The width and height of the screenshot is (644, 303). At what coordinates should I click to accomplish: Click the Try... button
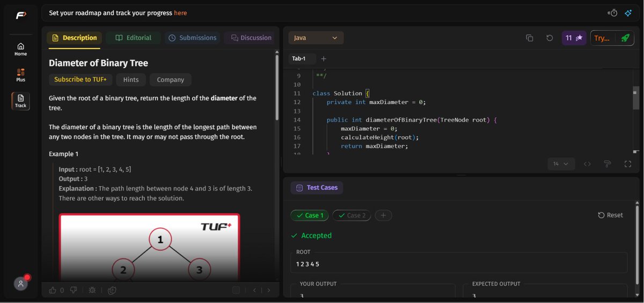click(x=602, y=38)
